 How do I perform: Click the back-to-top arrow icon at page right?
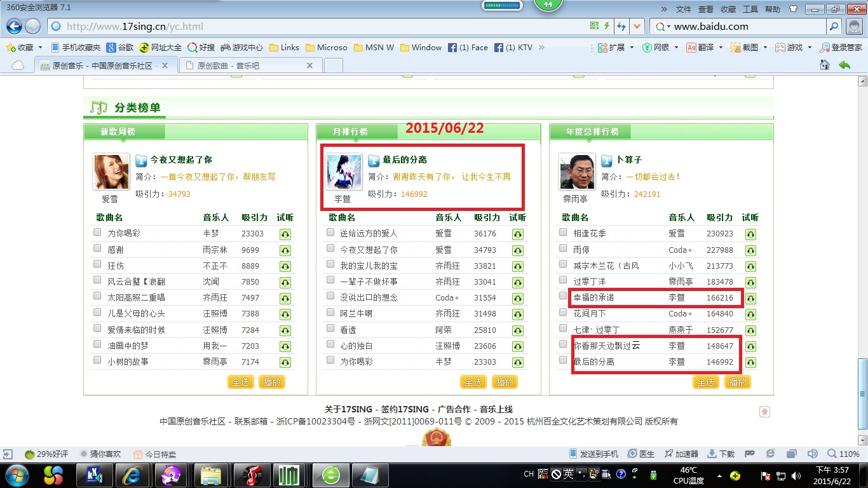pos(764,412)
